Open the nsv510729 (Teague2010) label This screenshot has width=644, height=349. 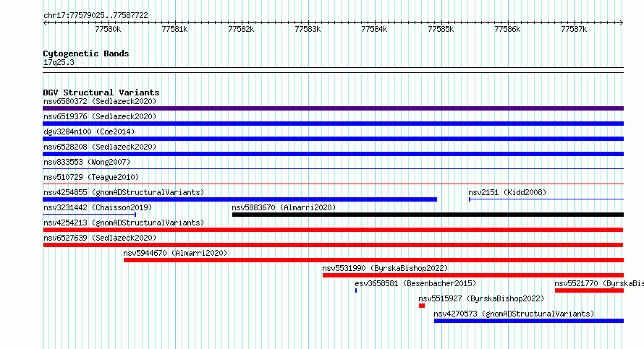[91, 177]
